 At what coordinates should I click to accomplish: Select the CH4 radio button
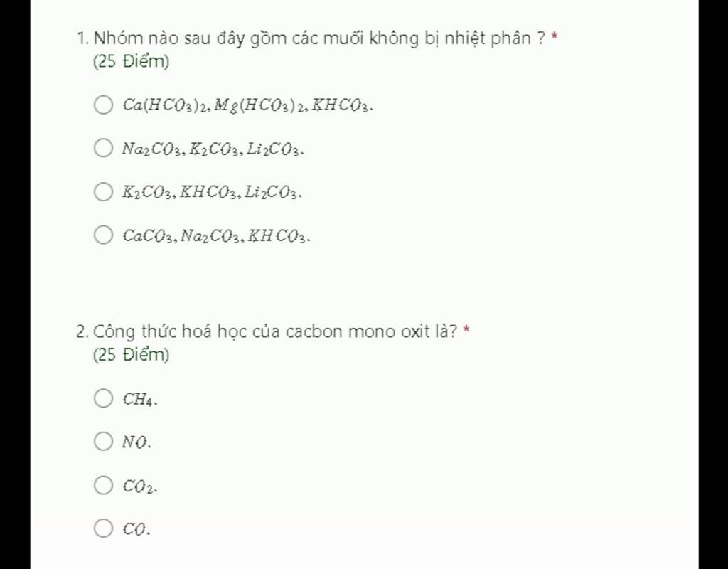pyautogui.click(x=103, y=398)
